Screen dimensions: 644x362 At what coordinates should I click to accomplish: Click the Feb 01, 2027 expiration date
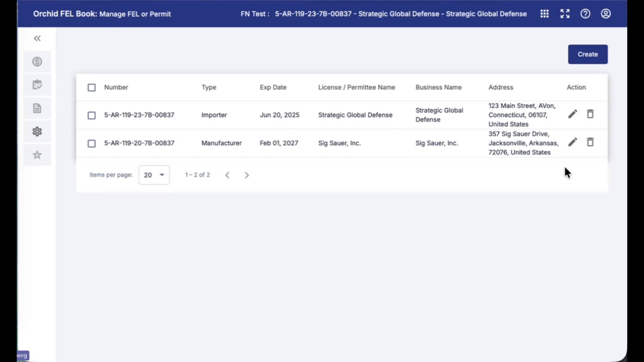(x=279, y=143)
